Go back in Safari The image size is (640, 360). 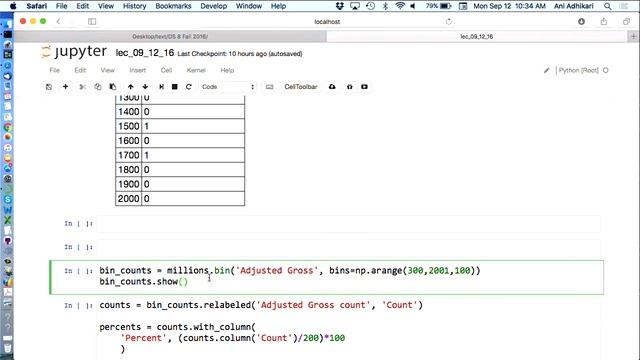click(x=58, y=21)
